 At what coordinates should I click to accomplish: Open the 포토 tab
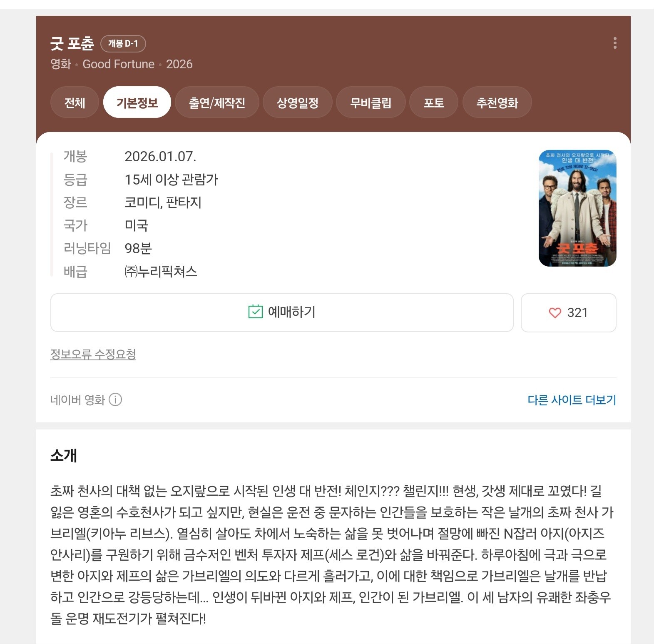point(434,102)
